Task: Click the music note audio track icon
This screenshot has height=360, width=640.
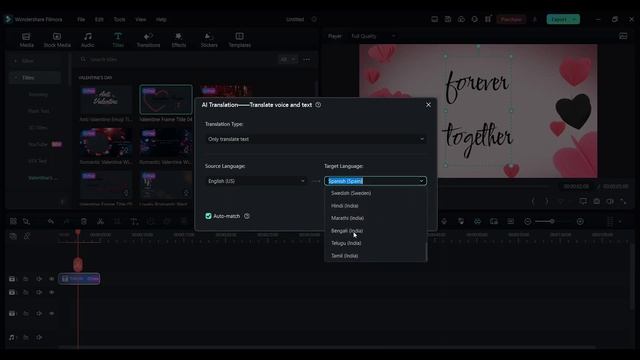Action: pos(12,338)
